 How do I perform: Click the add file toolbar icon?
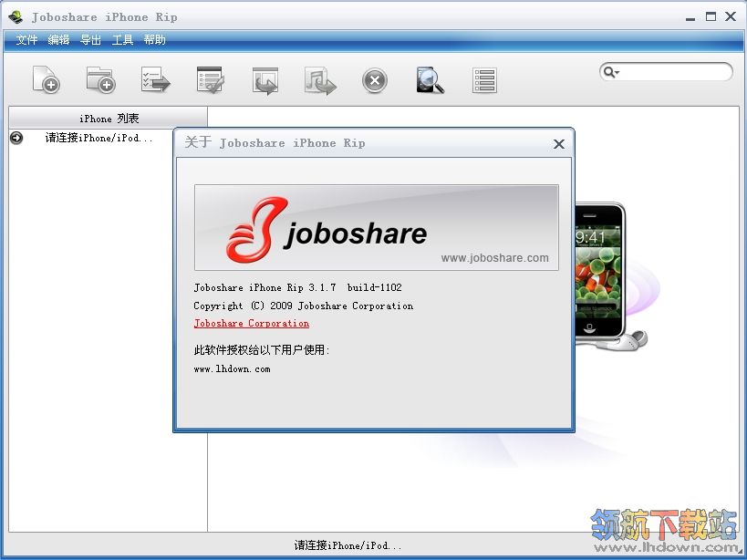coord(47,79)
